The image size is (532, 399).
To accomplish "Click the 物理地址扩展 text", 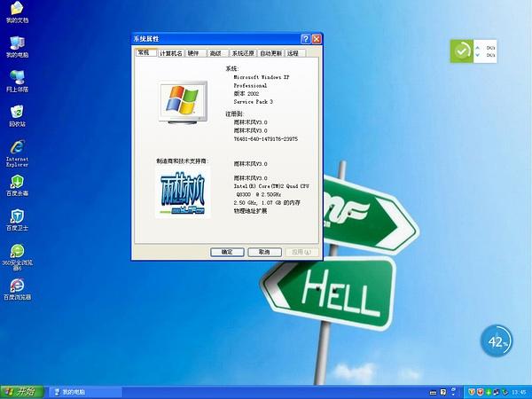I will [250, 211].
